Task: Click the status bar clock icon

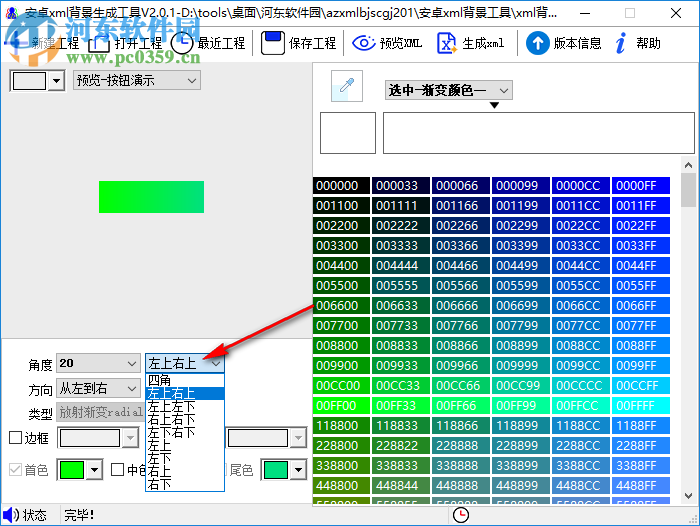Action: (x=461, y=515)
